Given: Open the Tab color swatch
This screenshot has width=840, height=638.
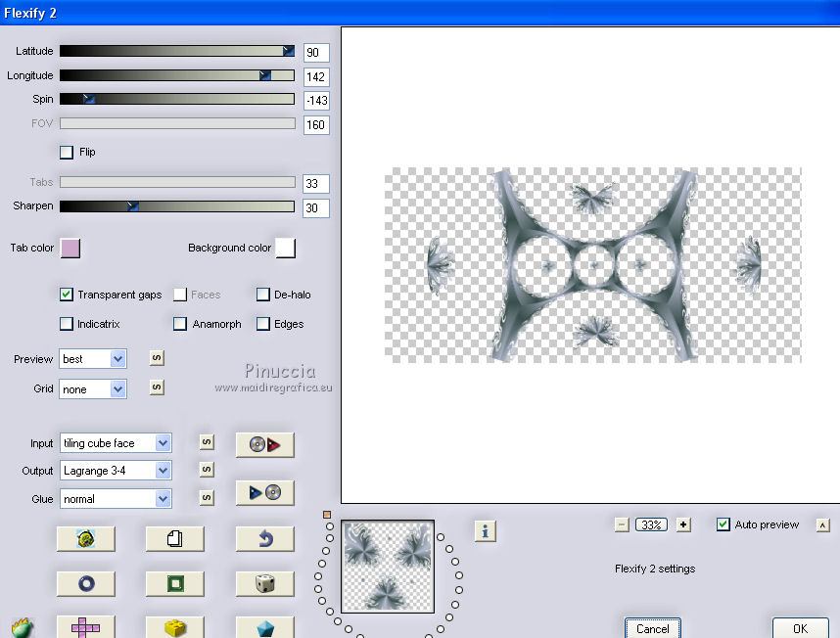Looking at the screenshot, I should (x=70, y=249).
